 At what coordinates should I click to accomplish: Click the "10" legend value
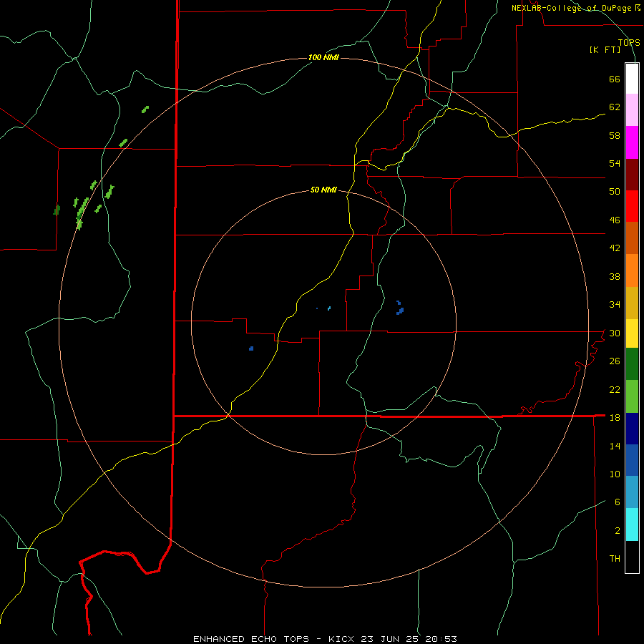coord(615,474)
